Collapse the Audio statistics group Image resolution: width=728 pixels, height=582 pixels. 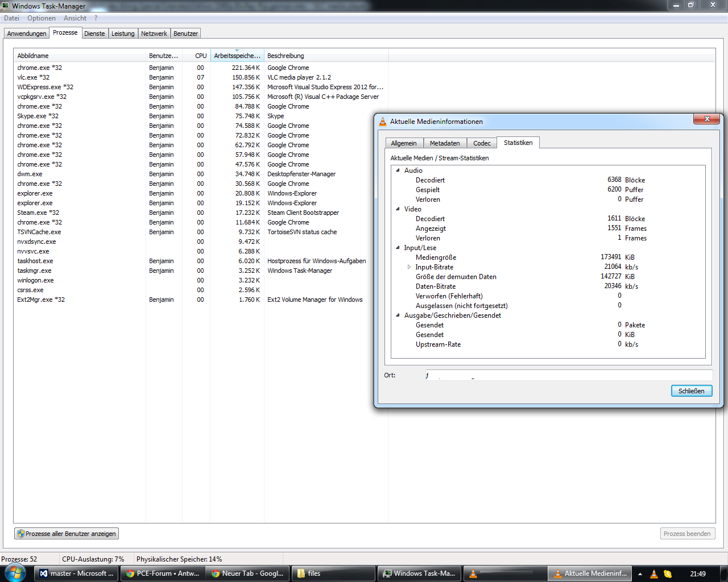click(x=398, y=171)
